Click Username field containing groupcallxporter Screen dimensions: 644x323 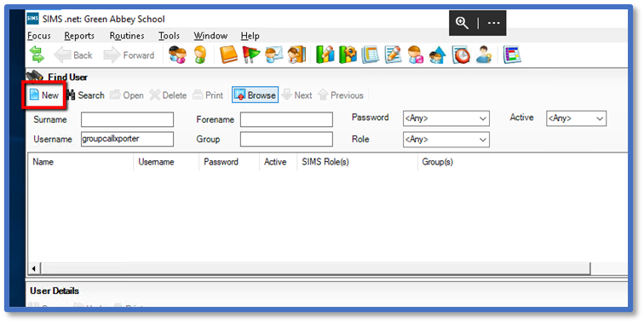point(127,139)
